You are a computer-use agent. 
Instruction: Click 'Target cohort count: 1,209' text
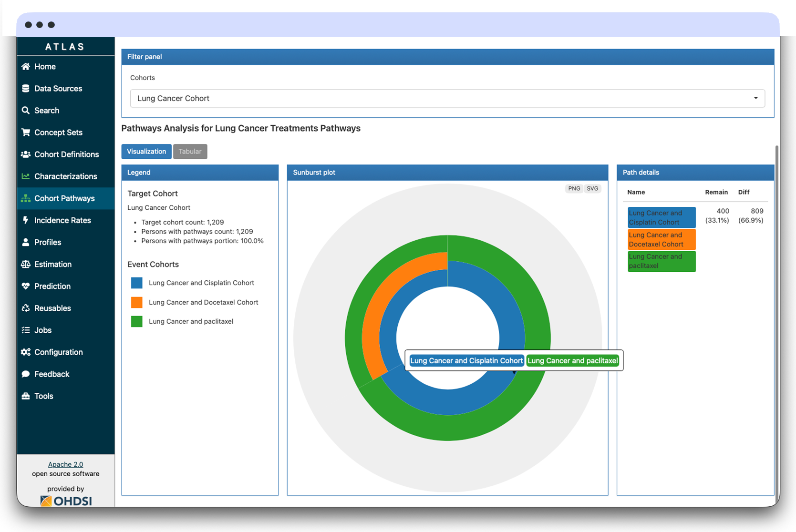183,222
